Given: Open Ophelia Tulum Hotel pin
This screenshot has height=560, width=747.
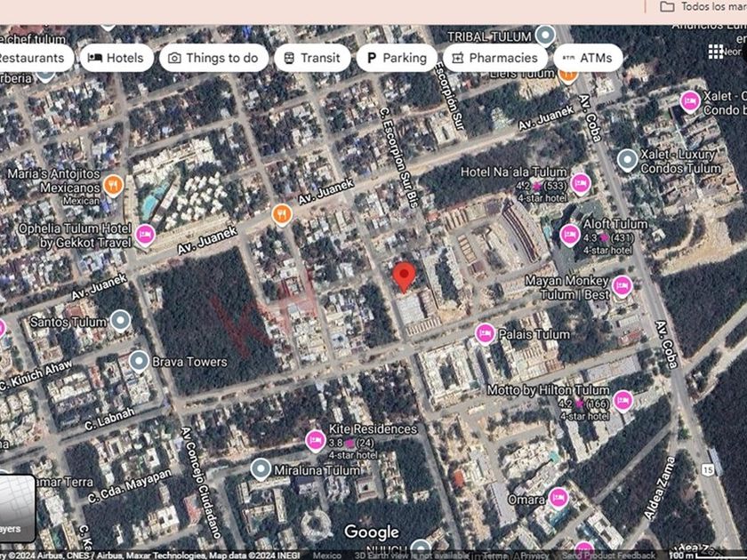Looking at the screenshot, I should (x=145, y=235).
